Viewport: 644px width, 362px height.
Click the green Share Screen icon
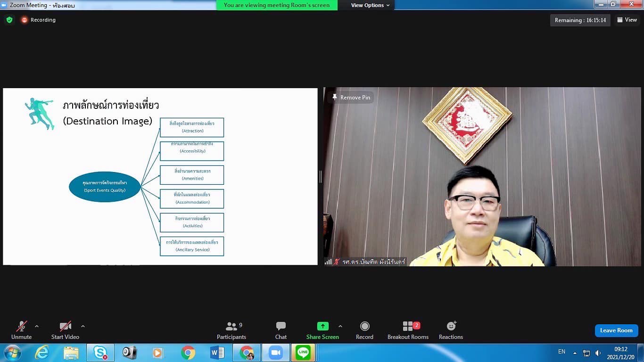point(322,326)
